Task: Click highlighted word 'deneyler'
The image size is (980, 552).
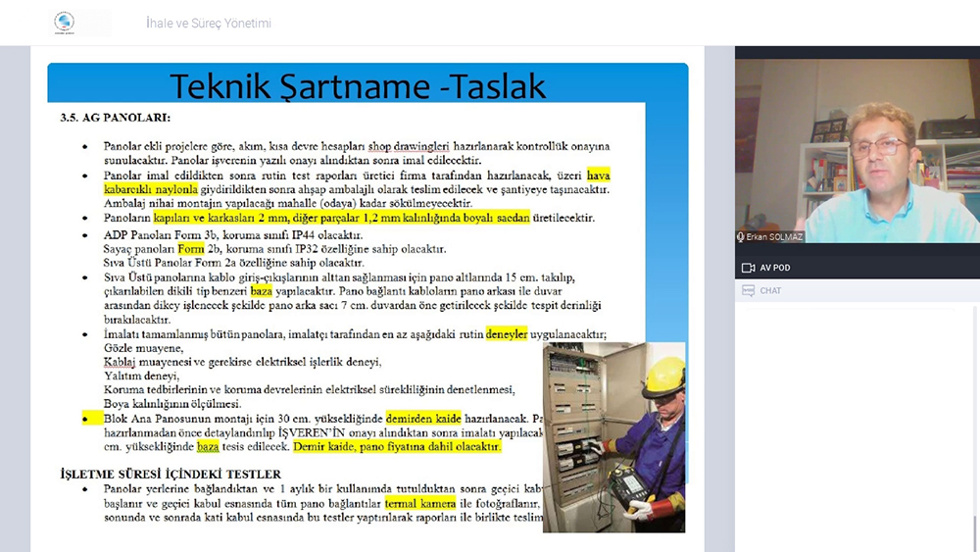Action: [507, 333]
